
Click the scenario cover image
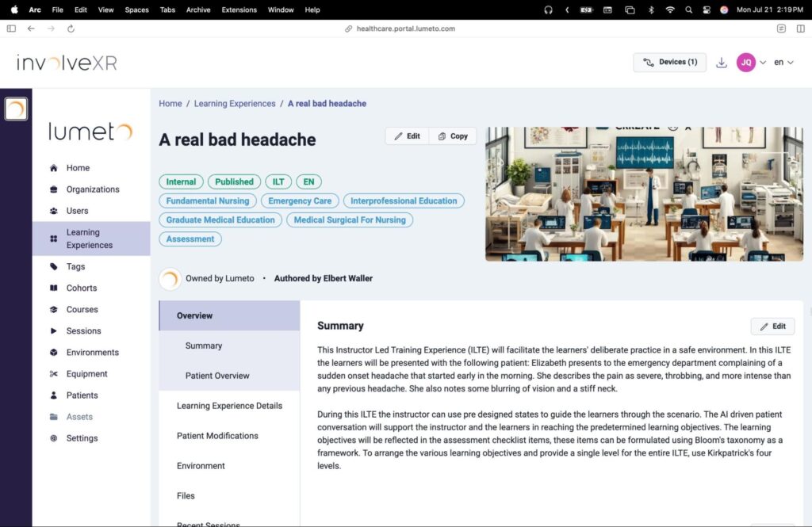coord(644,193)
